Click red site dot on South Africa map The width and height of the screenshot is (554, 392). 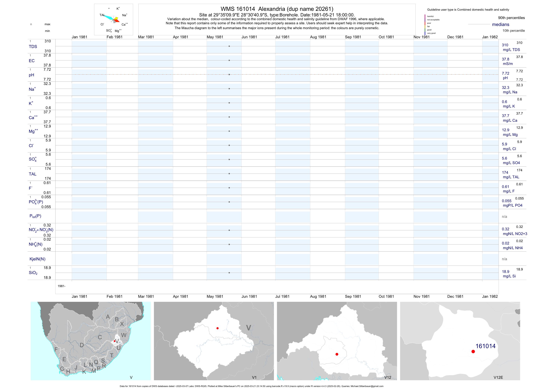click(114, 341)
